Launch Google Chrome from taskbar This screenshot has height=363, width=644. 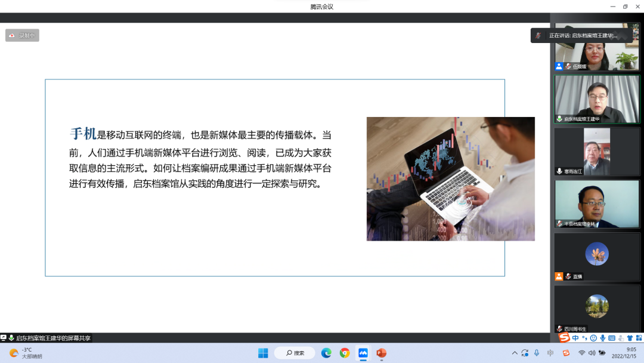(345, 353)
